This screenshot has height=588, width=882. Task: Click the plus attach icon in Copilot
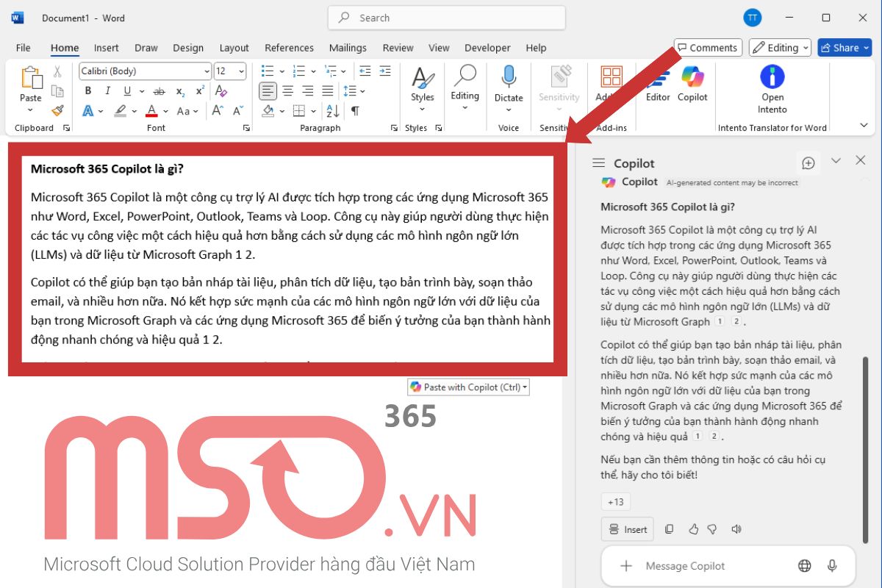[x=626, y=566]
